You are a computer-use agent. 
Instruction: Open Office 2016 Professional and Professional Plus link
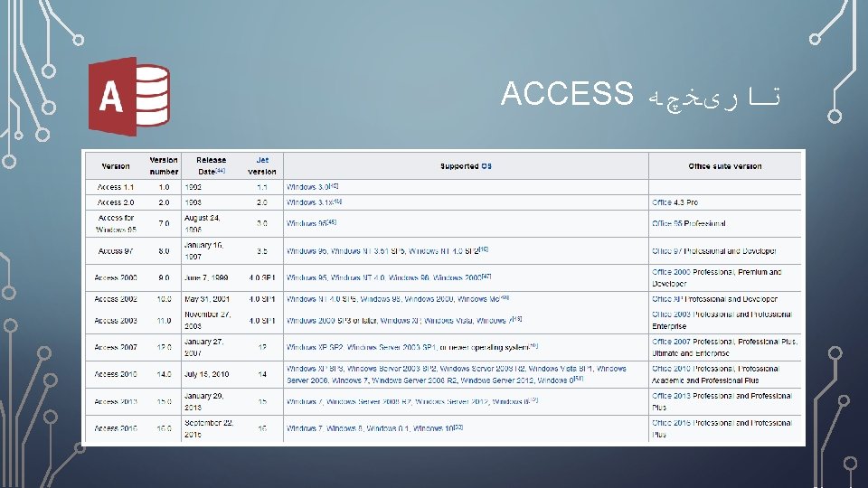722,428
